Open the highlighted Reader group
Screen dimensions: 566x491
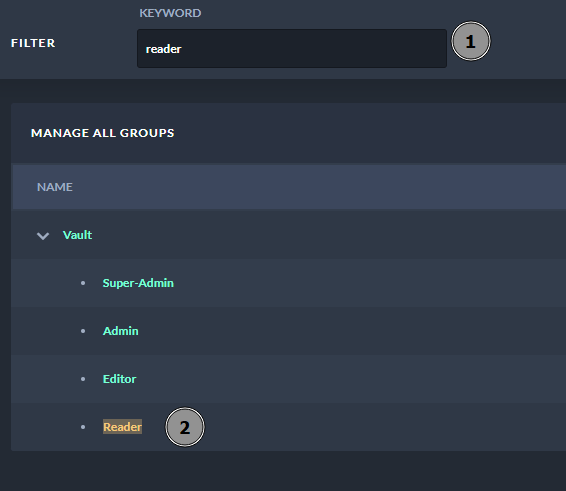point(122,427)
